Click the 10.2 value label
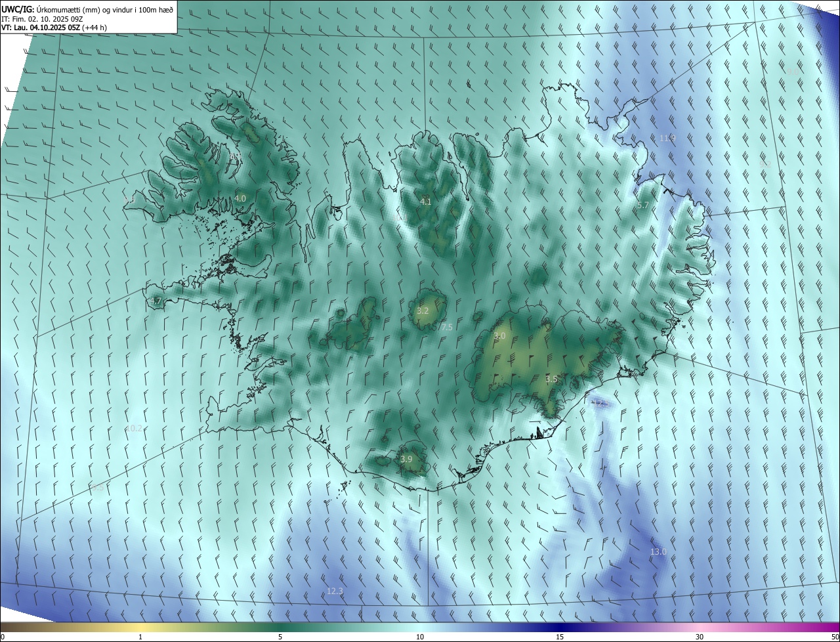This screenshot has width=840, height=642. pos(134,428)
